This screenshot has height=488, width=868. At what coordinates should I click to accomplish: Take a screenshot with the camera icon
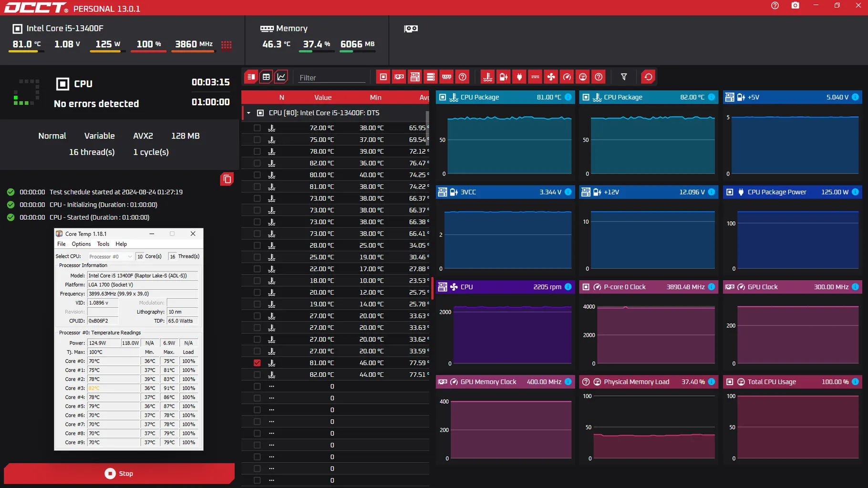[x=796, y=5]
